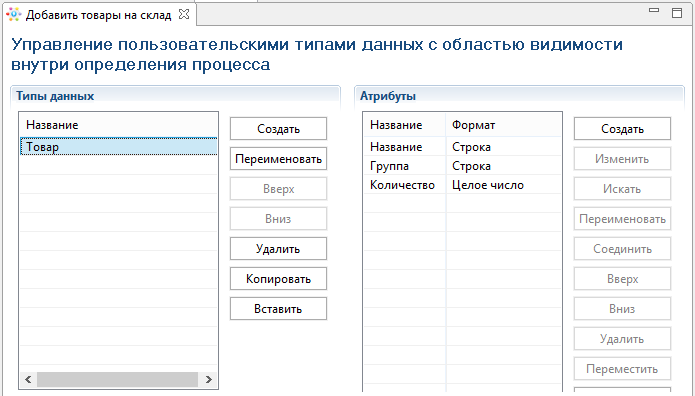Viewport: 695px width, 396px height.
Task: Click the "Название" column header in Атрибуты table
Action: (x=405, y=125)
